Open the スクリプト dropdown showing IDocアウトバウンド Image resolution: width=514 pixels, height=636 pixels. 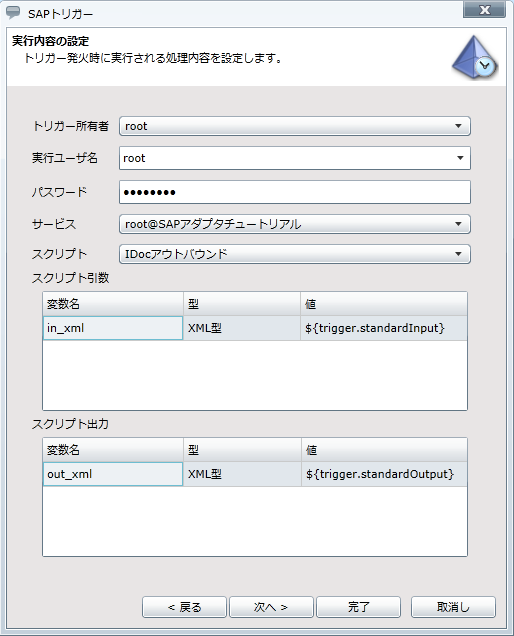click(x=295, y=254)
